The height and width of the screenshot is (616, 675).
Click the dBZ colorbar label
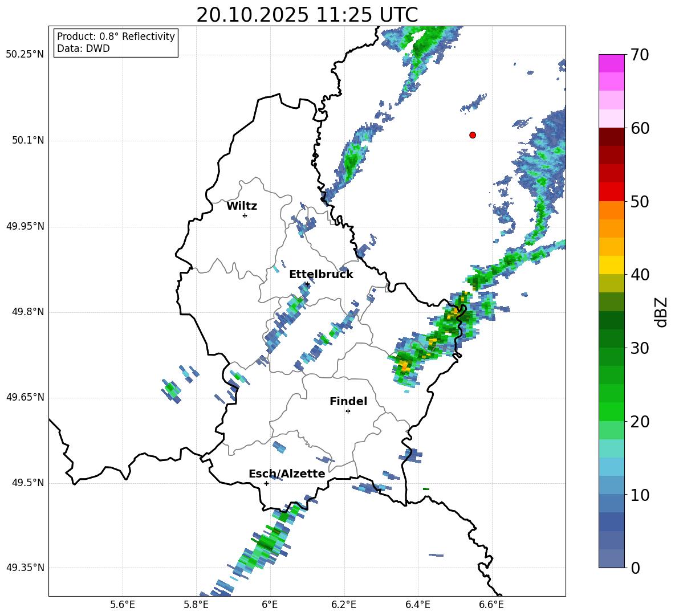(660, 312)
